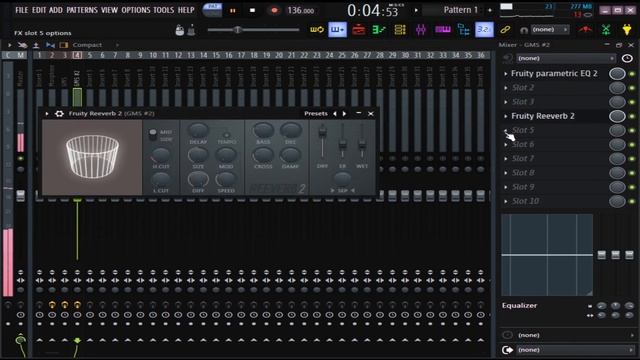
Task: Open the Compact mixer layout menu
Action: (87, 45)
